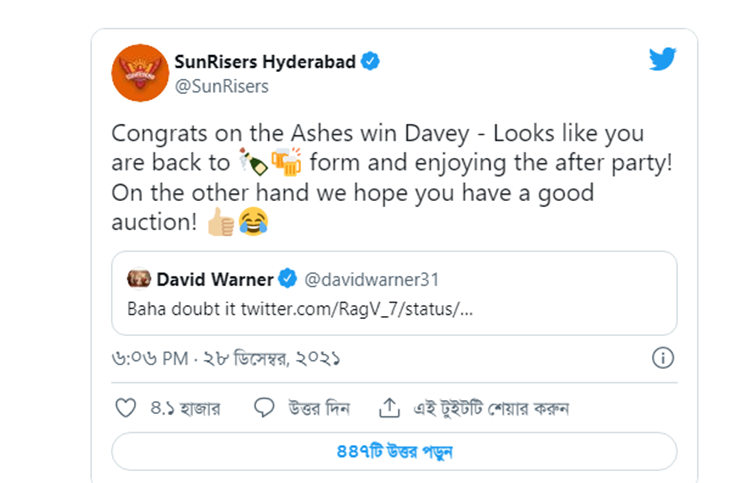Open the SunRisers Hyderabad account name
Screen dimensions: 750x483
[265, 62]
